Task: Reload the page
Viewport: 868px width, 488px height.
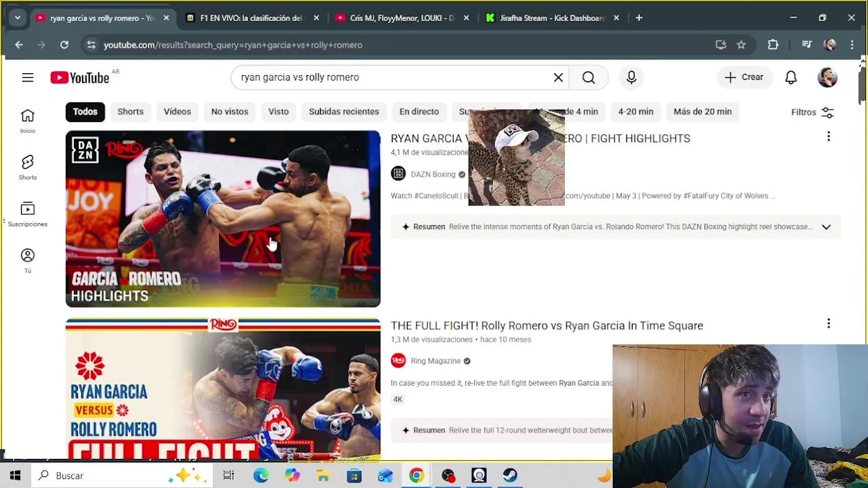Action: point(64,45)
